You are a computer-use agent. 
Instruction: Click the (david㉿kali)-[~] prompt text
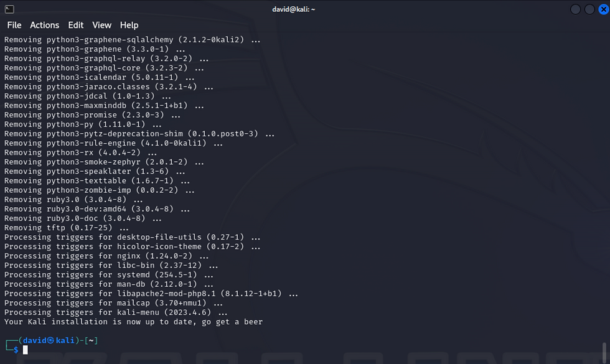[x=59, y=340]
